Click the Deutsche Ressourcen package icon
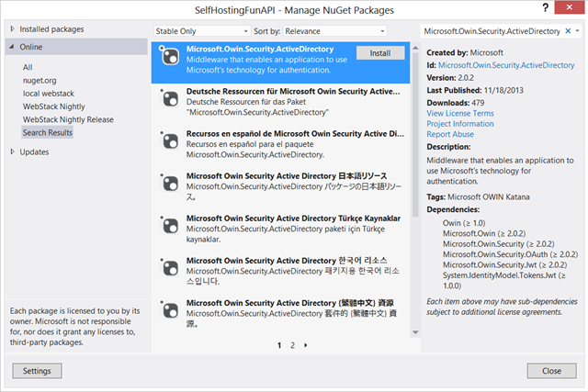The image size is (588, 392). point(169,98)
